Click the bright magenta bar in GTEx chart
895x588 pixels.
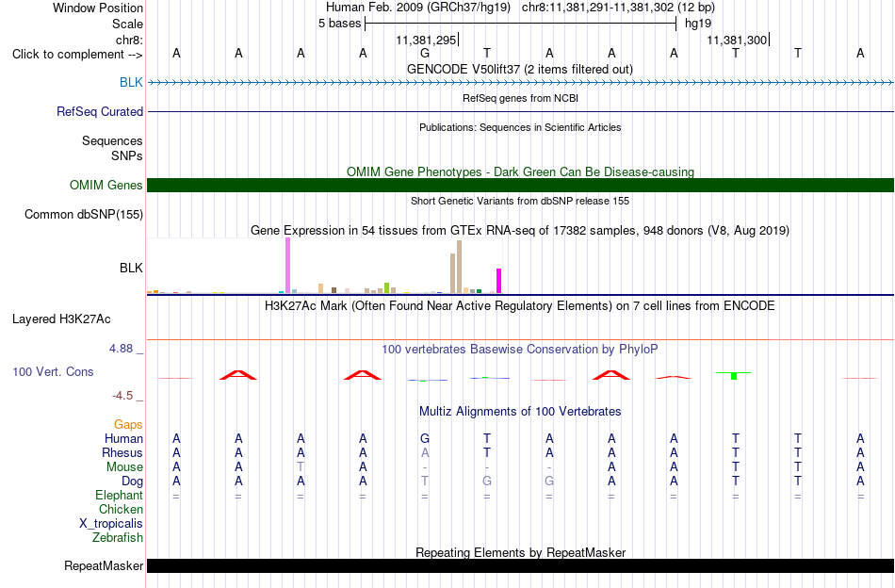pos(499,281)
